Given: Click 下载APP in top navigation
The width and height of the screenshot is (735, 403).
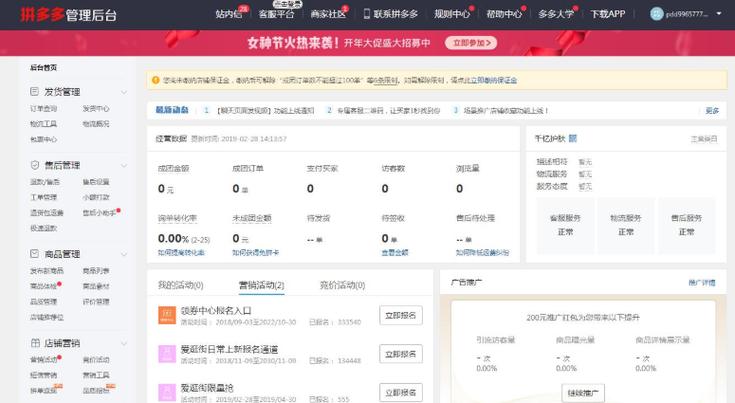Looking at the screenshot, I should 608,14.
